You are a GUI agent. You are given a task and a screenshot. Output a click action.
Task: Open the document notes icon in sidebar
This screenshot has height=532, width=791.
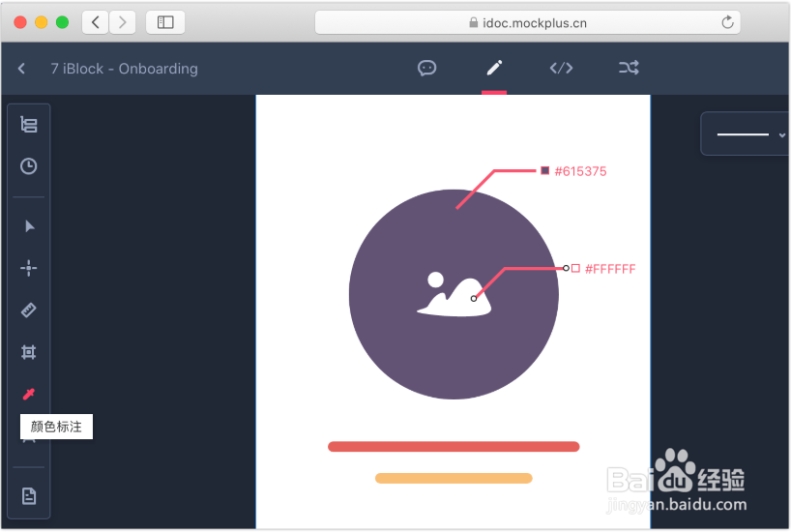[x=29, y=496]
